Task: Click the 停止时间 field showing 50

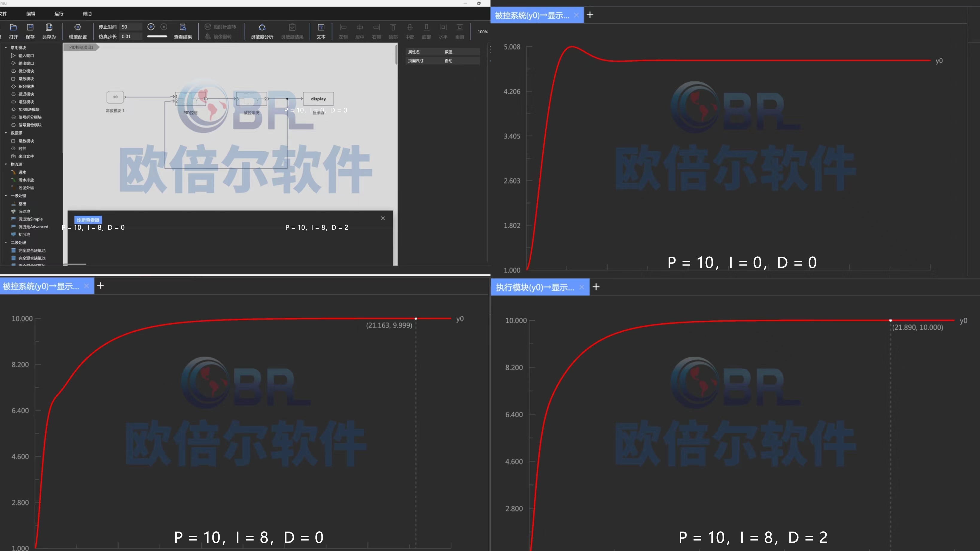Action: point(131,27)
